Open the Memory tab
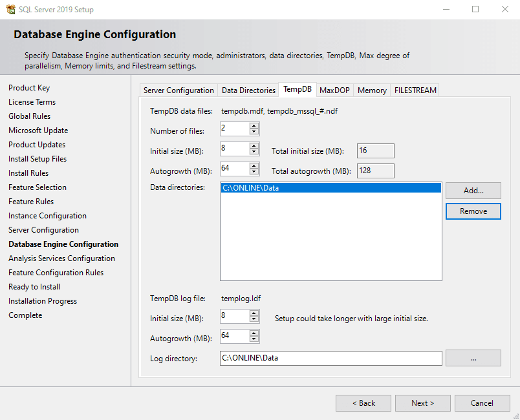 click(372, 90)
